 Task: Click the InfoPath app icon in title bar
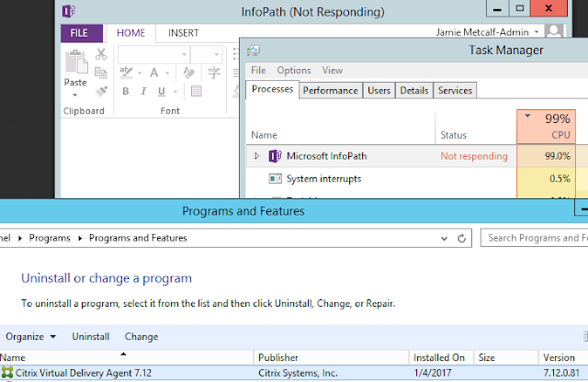(69, 11)
